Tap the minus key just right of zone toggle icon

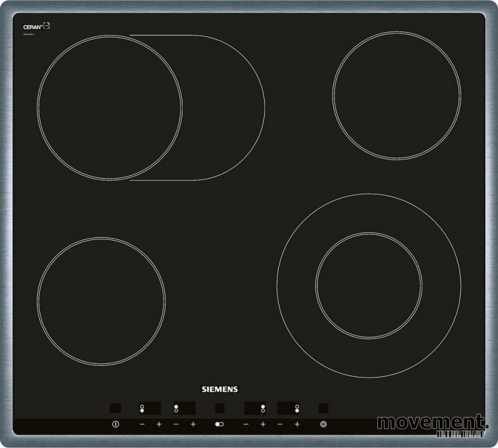pos(246,424)
